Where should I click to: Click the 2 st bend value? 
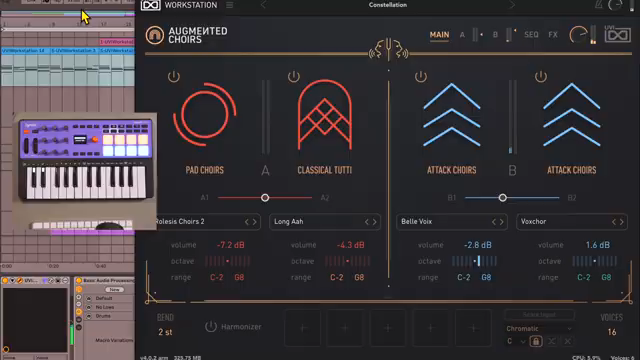(x=165, y=332)
